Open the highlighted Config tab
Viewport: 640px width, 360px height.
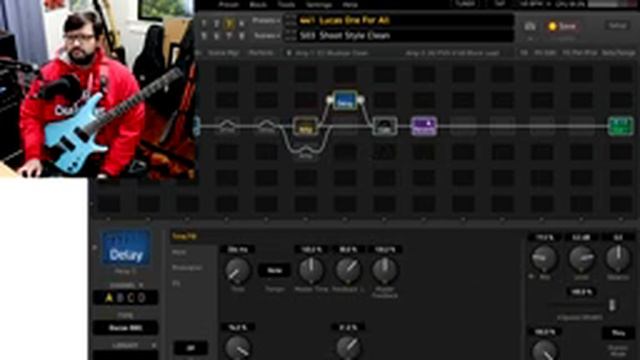[184, 236]
